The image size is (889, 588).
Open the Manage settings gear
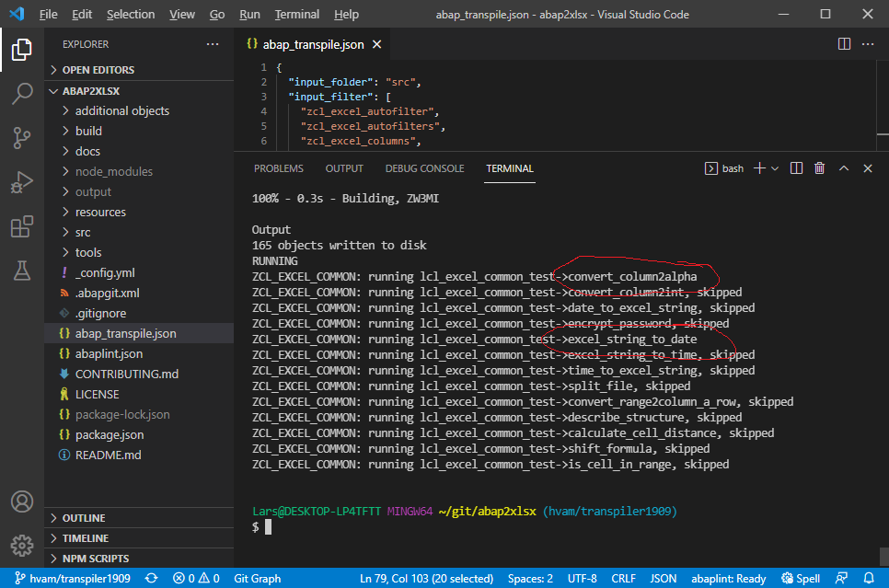coord(22,543)
